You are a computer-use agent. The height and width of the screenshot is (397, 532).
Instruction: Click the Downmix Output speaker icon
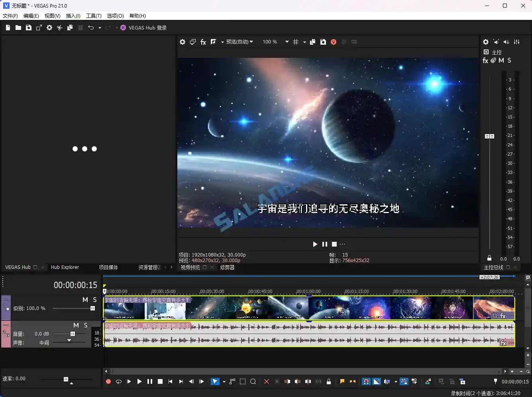point(496,42)
